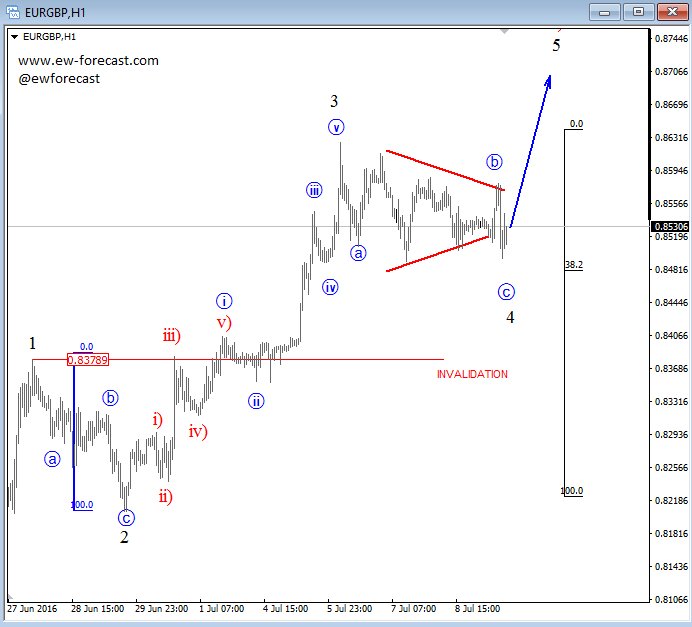Screen dimensions: 692x627
Task: Click the blue 100.0 Fibonacci label
Action: tap(83, 505)
